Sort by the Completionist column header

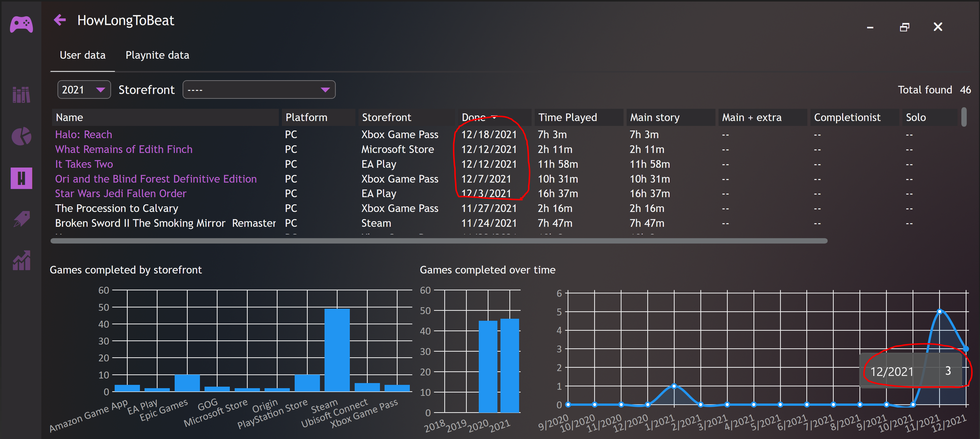854,117
